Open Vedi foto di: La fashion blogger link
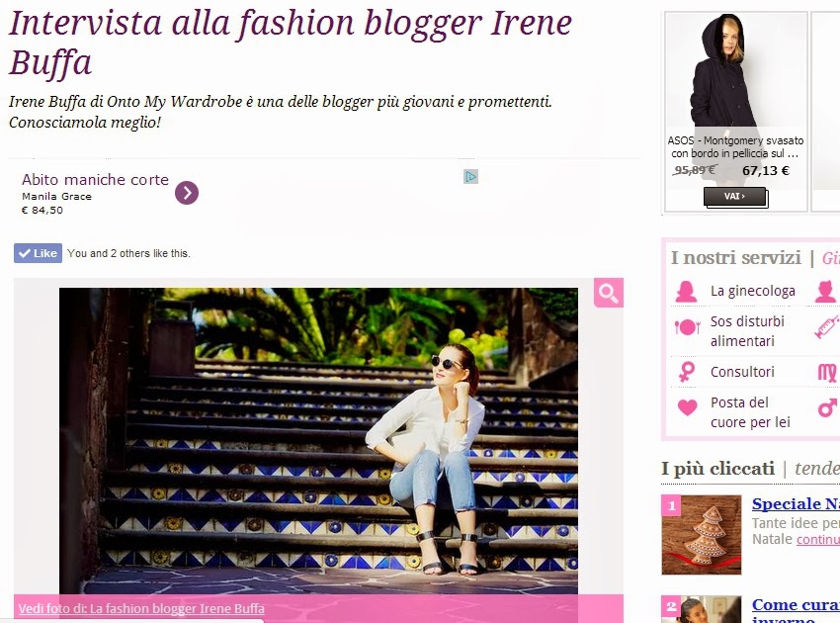Screen dimensions: 840x623 [x=141, y=608]
